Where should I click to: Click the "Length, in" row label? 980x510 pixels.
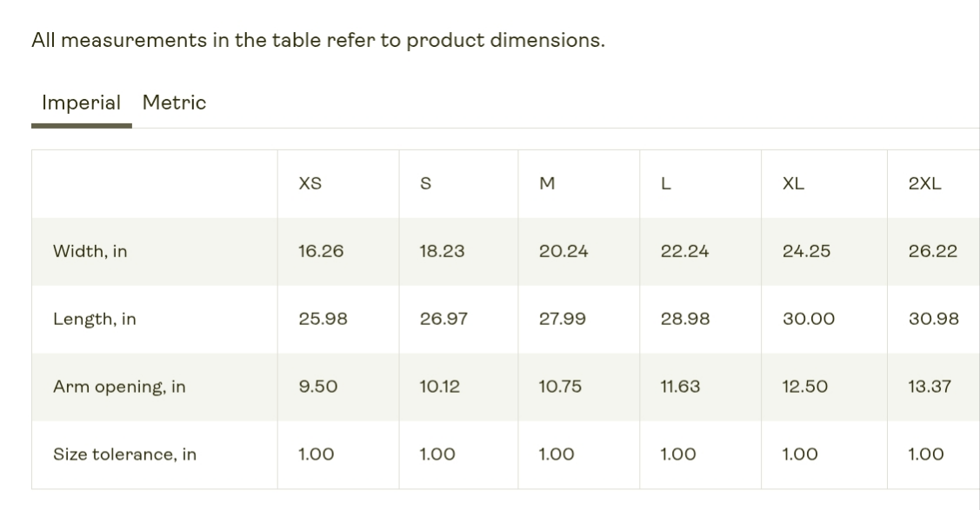tap(94, 319)
